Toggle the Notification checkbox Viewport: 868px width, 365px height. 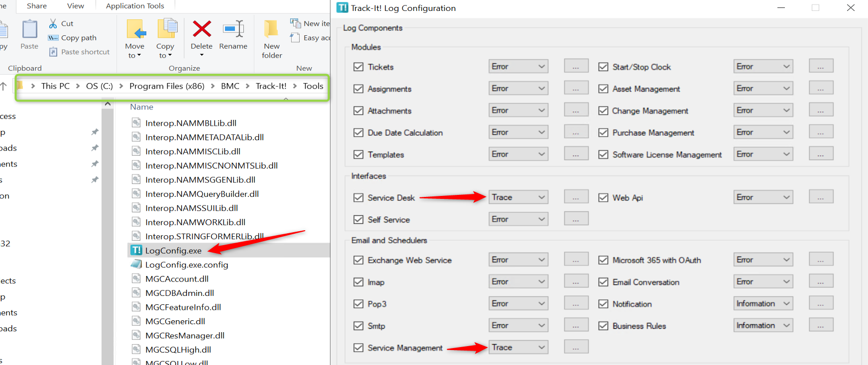[603, 304]
